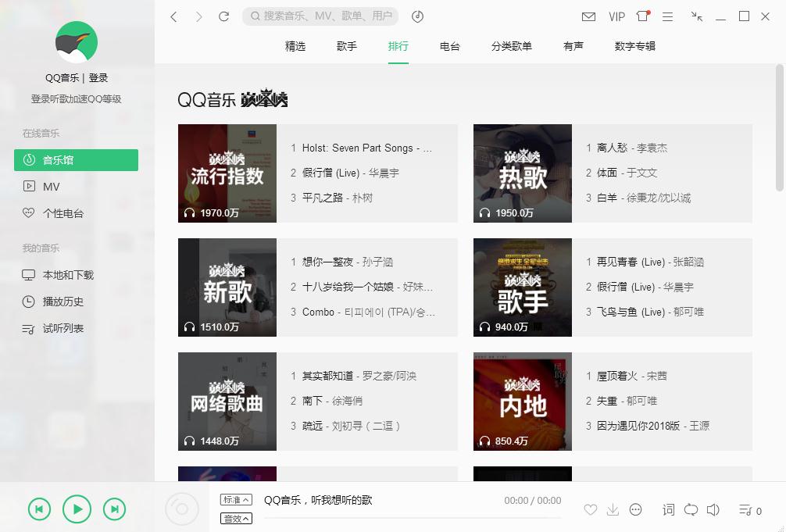This screenshot has height=532, width=786.
Task: Open the 标准 audio quality dropdown
Action: (x=236, y=498)
